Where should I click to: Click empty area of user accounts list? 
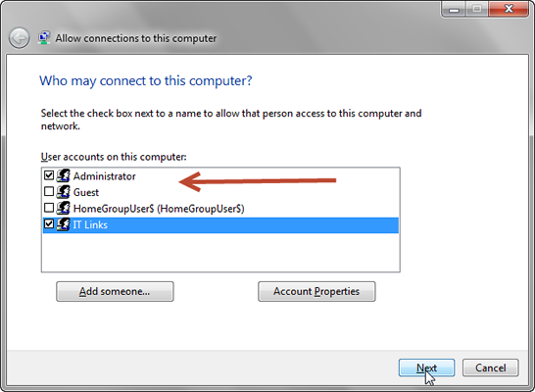point(220,253)
